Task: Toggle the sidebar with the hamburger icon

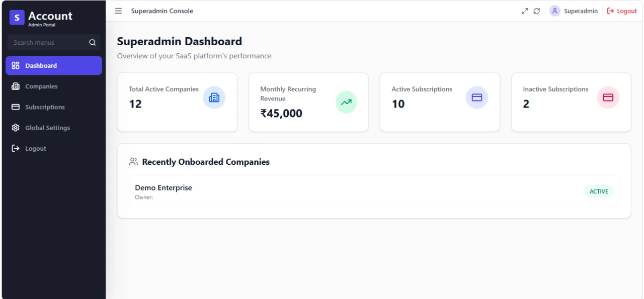Action: click(x=118, y=11)
